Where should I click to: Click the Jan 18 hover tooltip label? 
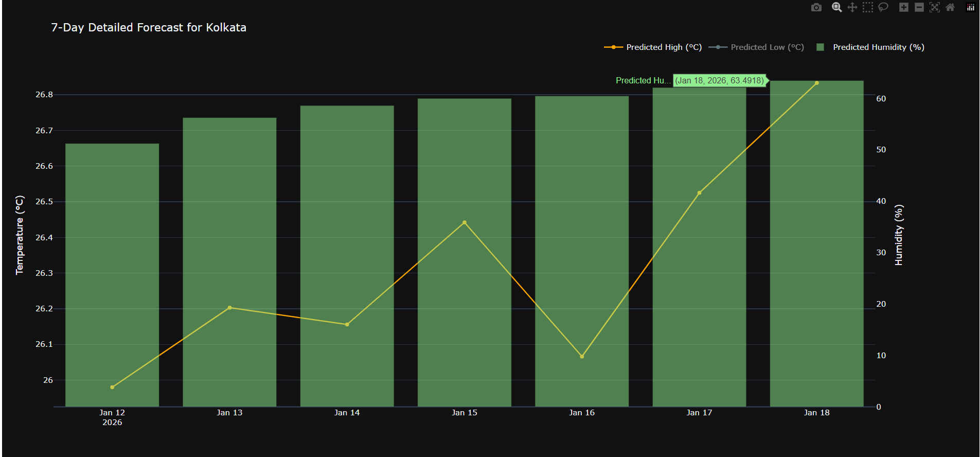pyautogui.click(x=719, y=81)
